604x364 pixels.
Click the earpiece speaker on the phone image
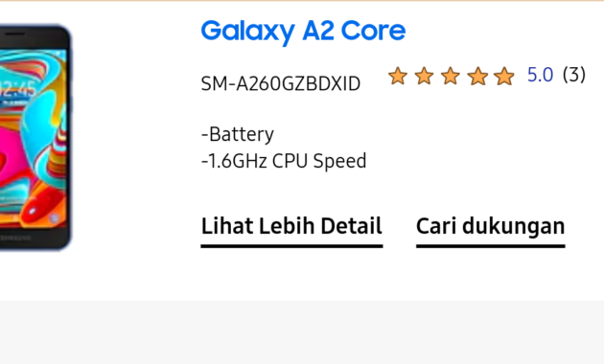pos(14,34)
